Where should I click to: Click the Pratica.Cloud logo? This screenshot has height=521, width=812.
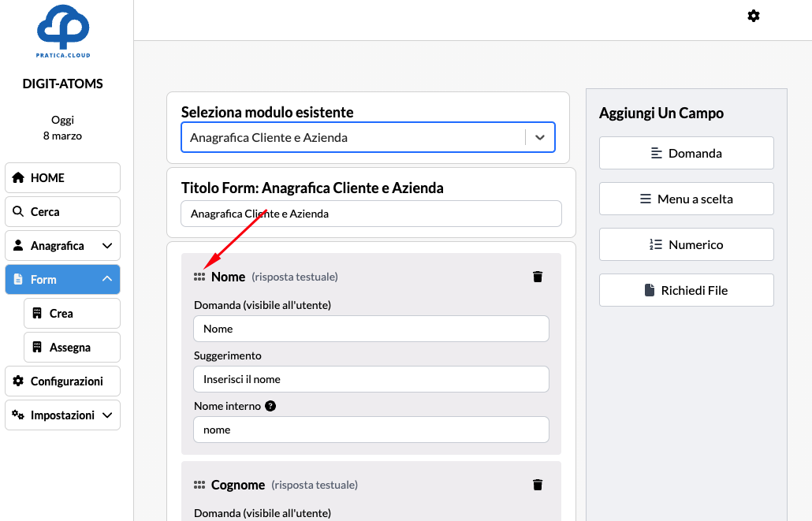pos(63,32)
